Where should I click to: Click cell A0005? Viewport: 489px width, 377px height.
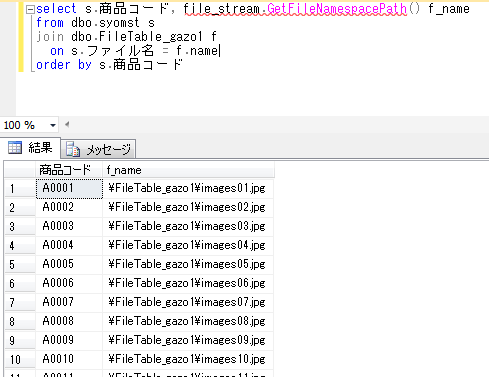(69, 265)
